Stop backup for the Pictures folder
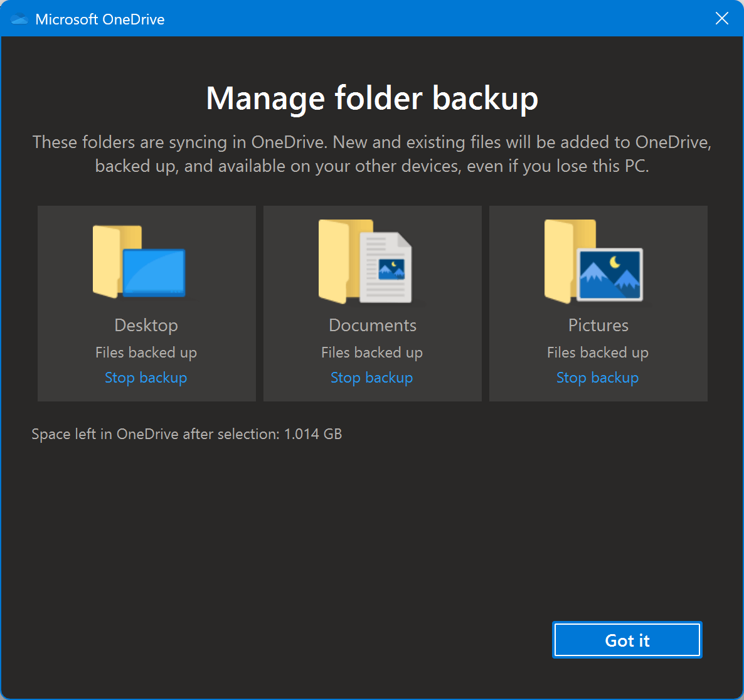Viewport: 744px width, 700px height. click(597, 377)
